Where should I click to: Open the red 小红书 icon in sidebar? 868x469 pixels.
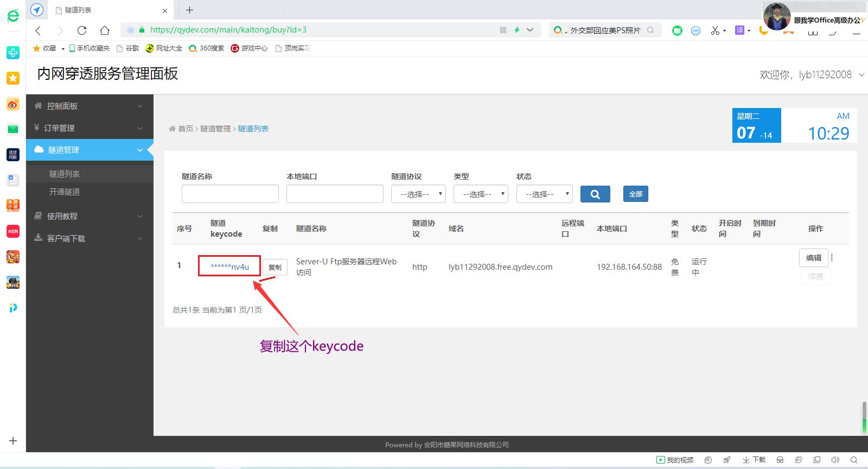click(13, 231)
